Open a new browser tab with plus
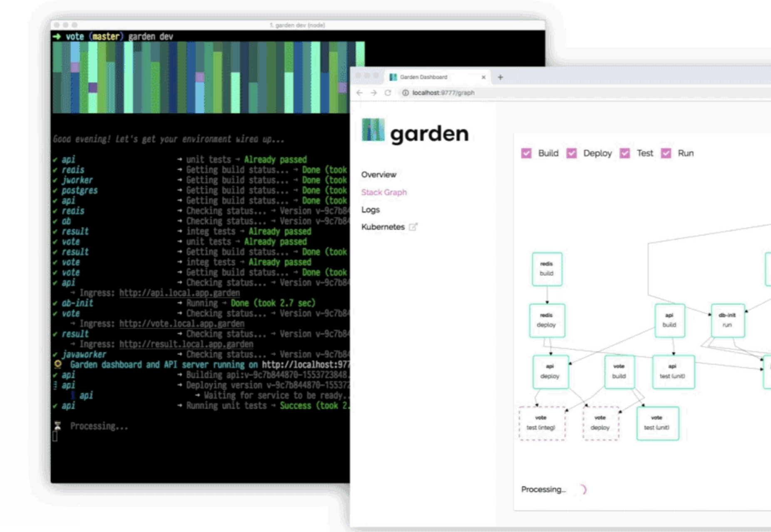Viewport: 771px width, 532px height. (x=500, y=77)
